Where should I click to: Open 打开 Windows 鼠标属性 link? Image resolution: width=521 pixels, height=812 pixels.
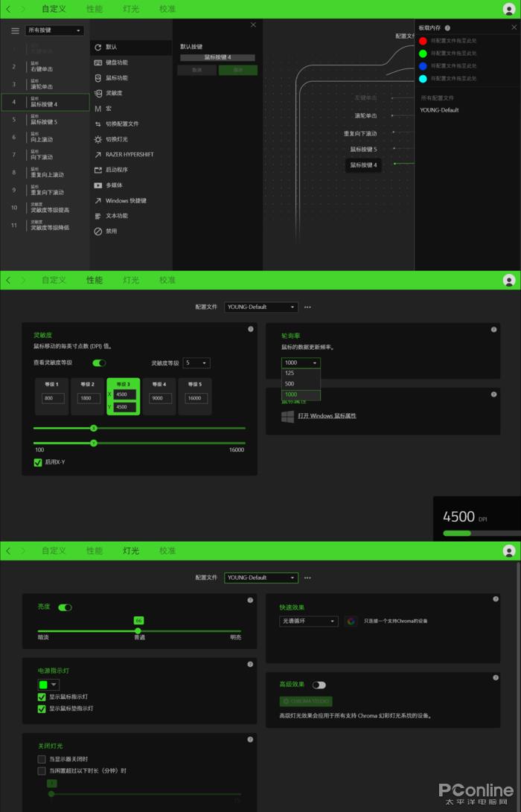(x=327, y=416)
